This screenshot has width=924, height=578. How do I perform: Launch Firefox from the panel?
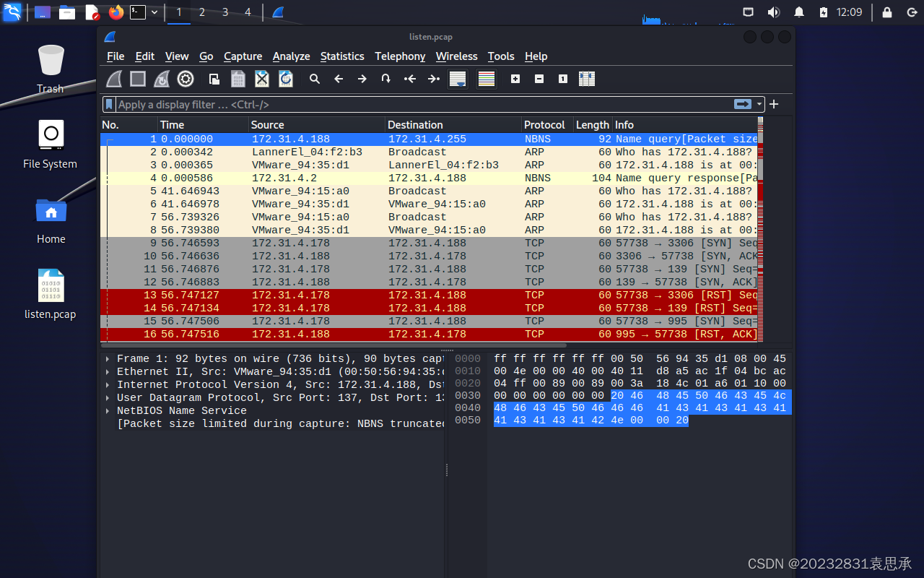[x=115, y=12]
